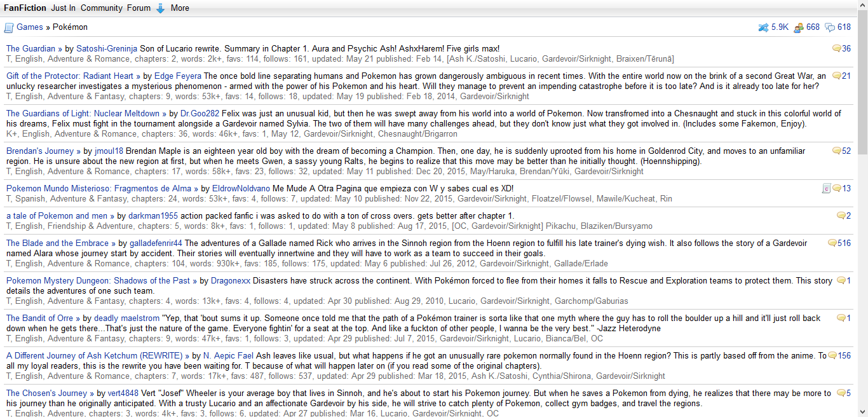The image size is (868, 417).
Task: Open reviews bubble for Shadows of the Past
Action: 842,280
